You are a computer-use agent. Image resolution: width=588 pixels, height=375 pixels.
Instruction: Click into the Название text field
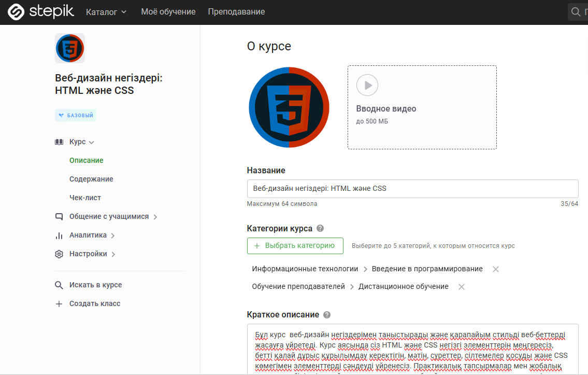412,188
